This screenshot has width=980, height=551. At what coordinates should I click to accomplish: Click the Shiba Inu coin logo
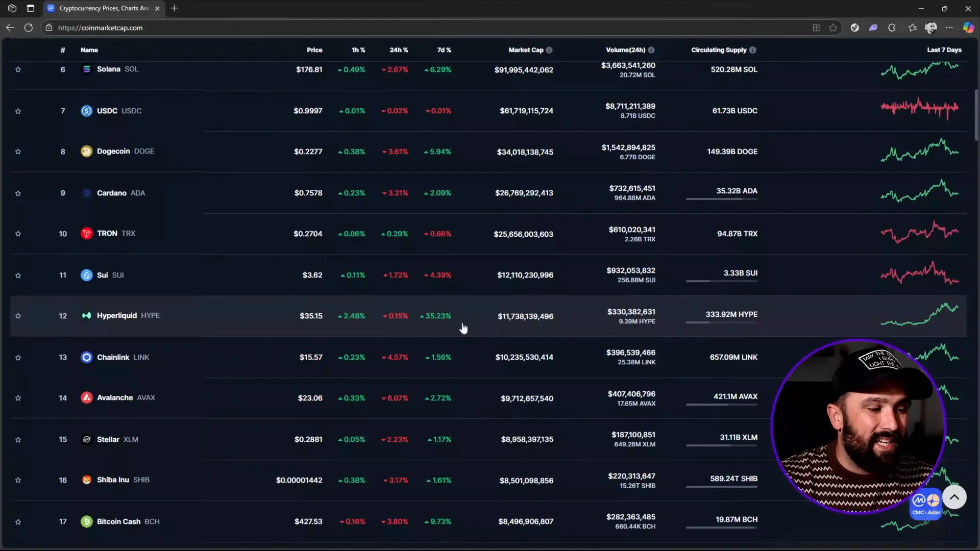tap(87, 480)
